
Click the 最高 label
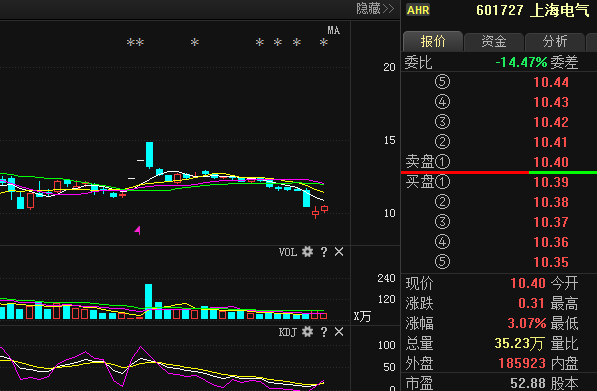pyautogui.click(x=565, y=303)
